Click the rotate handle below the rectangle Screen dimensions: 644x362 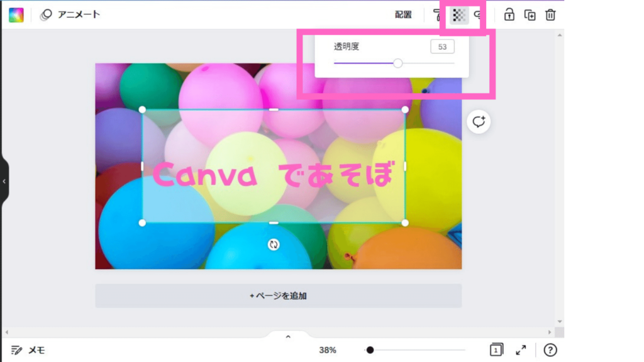pyautogui.click(x=274, y=244)
